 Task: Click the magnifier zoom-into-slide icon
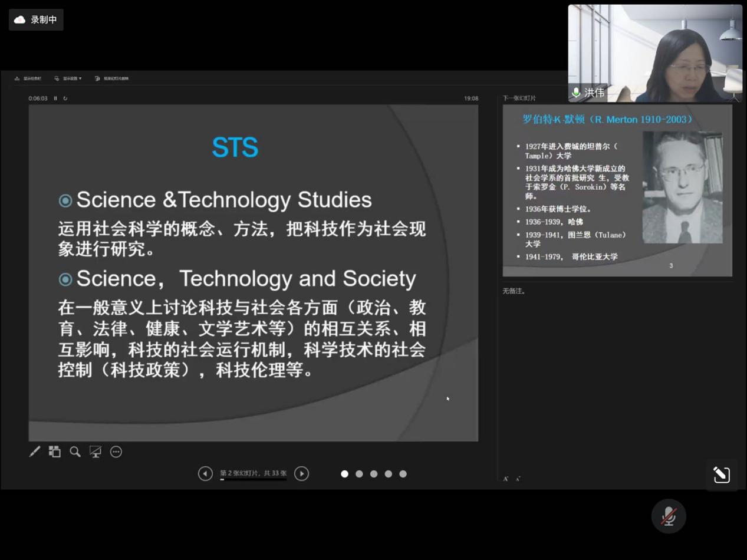75,452
